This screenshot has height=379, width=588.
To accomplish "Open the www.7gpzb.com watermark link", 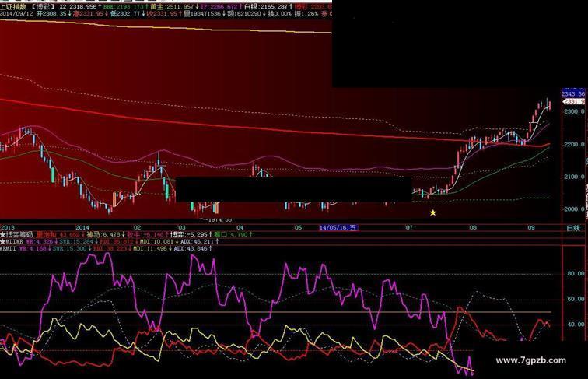I will pyautogui.click(x=530, y=360).
